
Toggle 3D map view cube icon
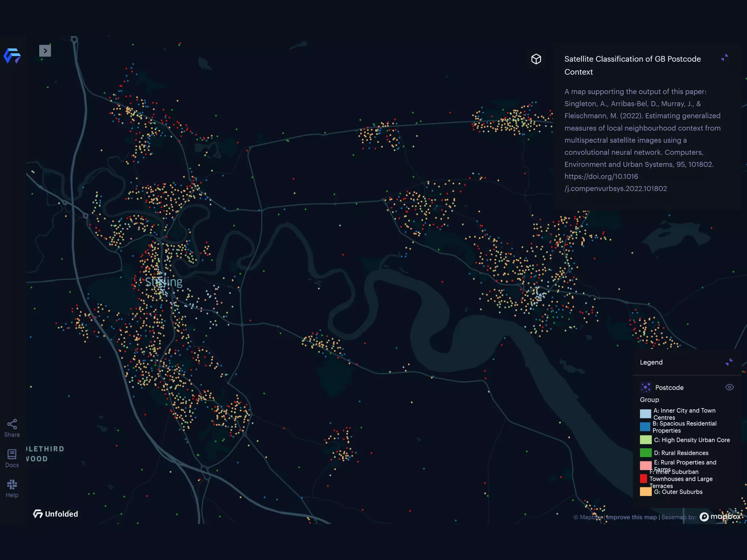(x=536, y=59)
